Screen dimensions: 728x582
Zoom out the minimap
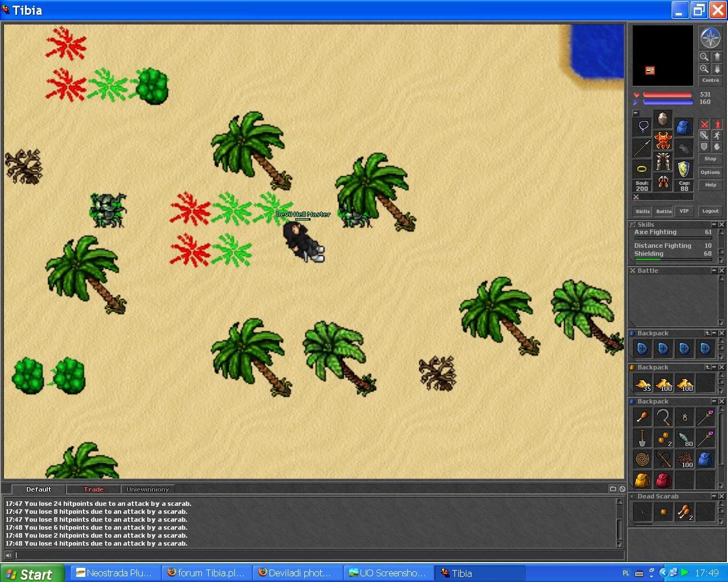pos(704,57)
